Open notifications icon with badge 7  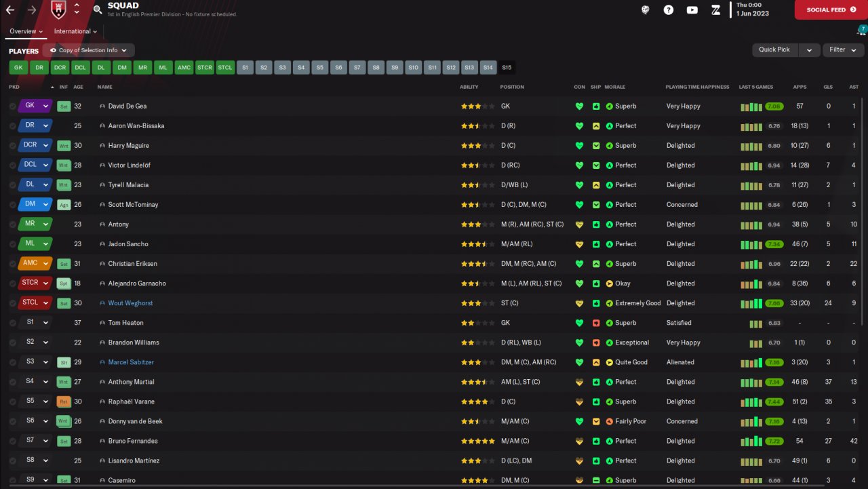click(x=860, y=31)
